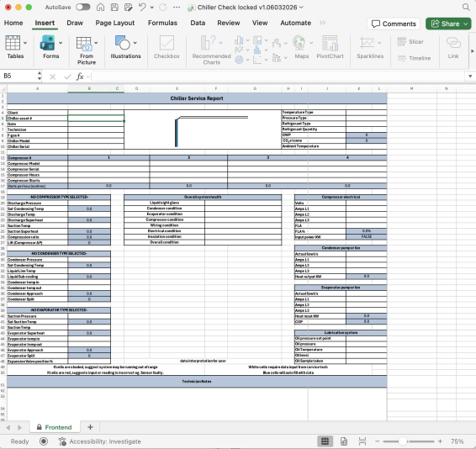The image size is (476, 449).
Task: Select the Insert ribbon tab
Action: point(45,23)
